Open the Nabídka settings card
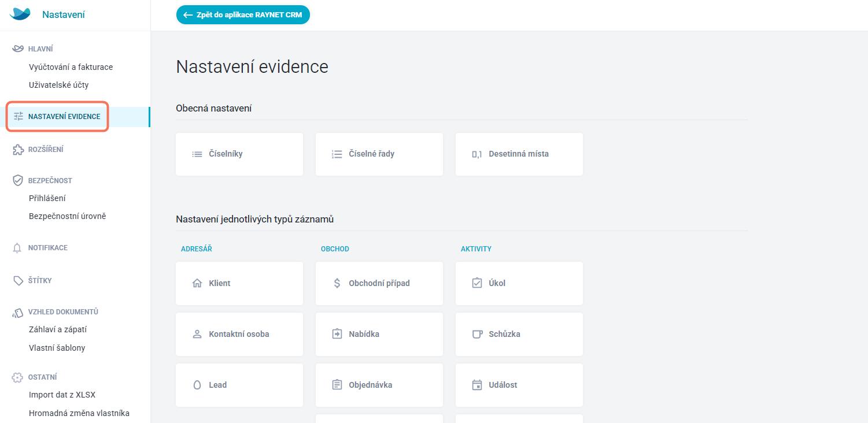Screen dimensions: 868x423 tap(379, 334)
